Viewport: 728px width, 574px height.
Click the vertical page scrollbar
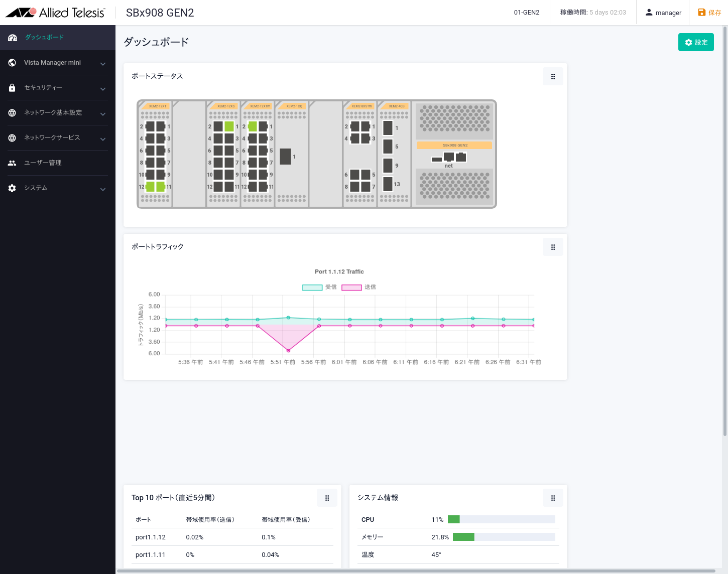[724, 231]
